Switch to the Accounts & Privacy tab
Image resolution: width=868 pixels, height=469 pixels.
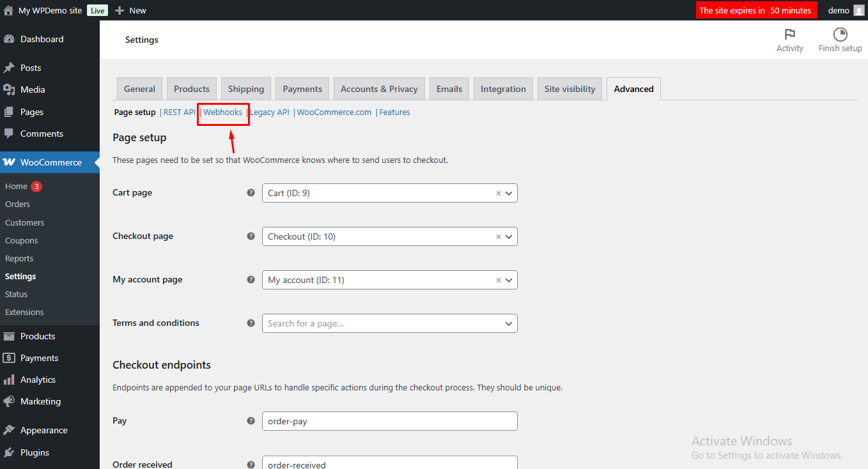(x=378, y=89)
